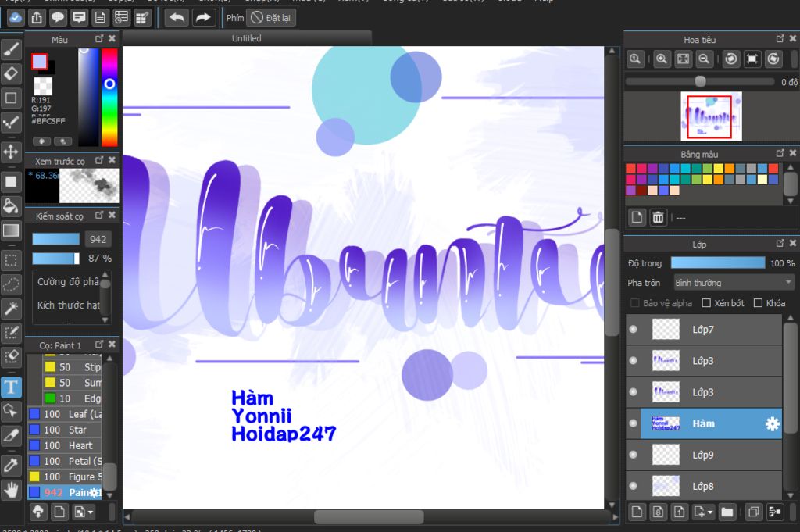Open add-brush dropdown arrow in brush panel
The image size is (800, 532).
click(91, 512)
